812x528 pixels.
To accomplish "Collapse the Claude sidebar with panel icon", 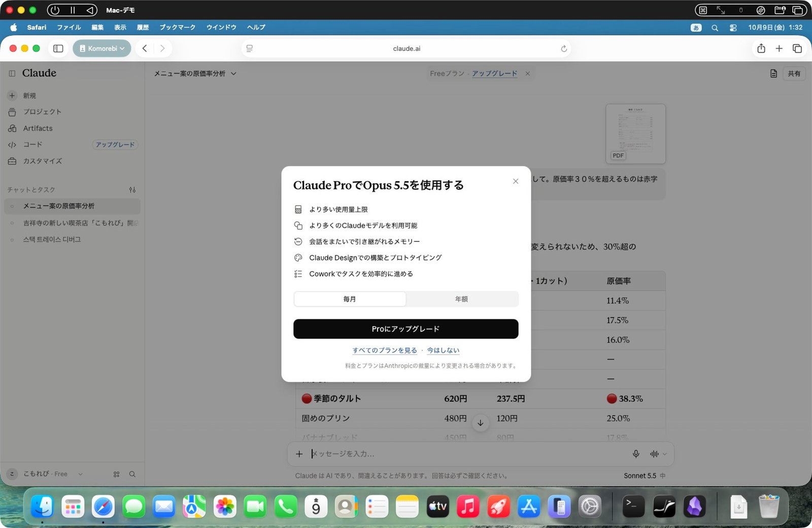I will (x=12, y=73).
